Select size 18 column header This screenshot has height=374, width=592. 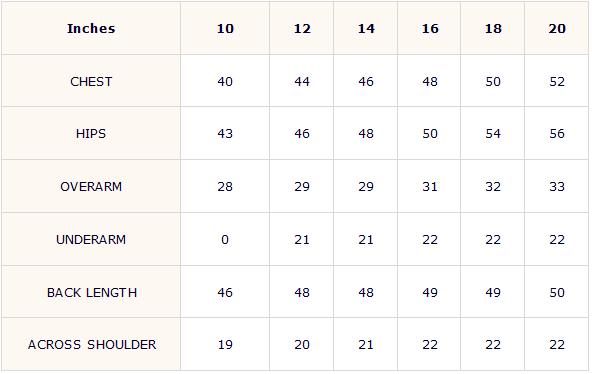493,29
